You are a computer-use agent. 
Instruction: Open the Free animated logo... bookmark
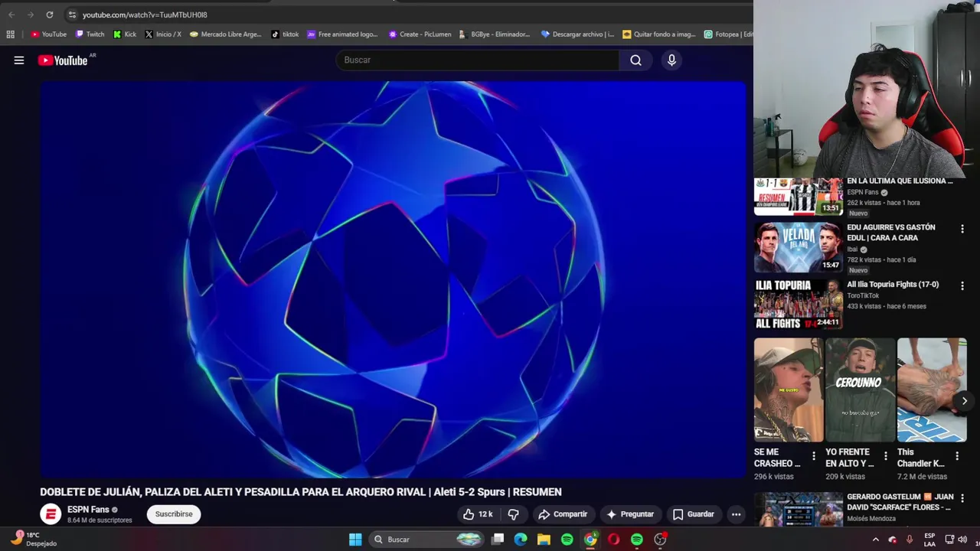click(342, 34)
